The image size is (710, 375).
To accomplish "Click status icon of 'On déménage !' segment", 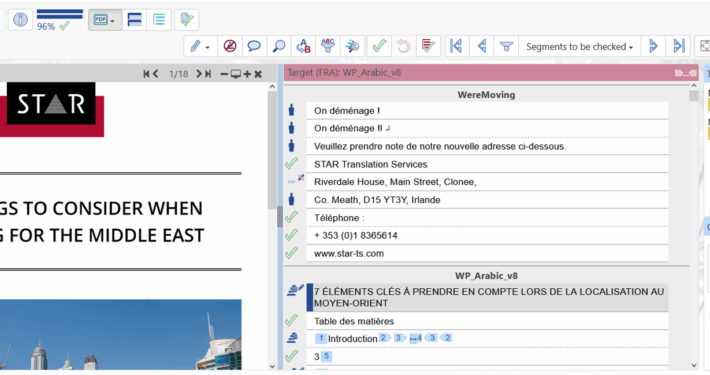I will coord(292,110).
